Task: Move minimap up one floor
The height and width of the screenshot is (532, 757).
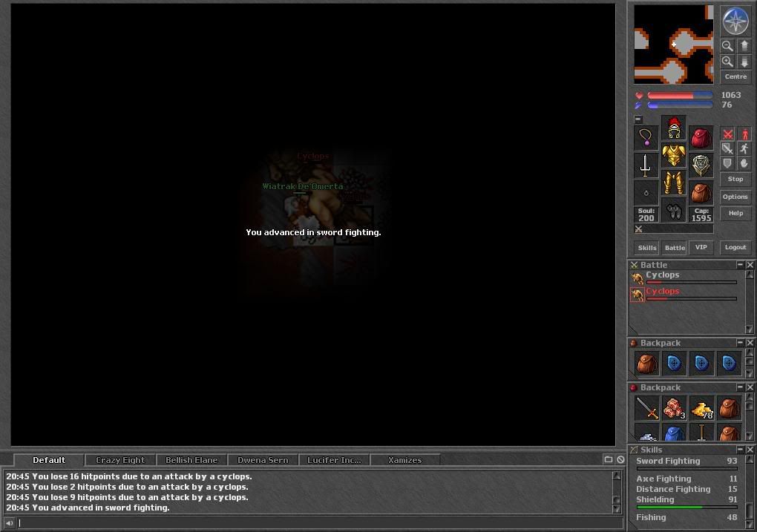Action: tap(744, 46)
